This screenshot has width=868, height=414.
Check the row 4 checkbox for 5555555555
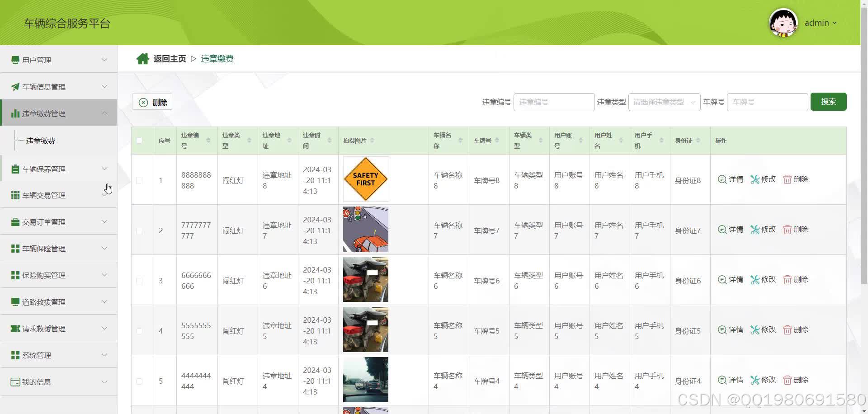(139, 331)
